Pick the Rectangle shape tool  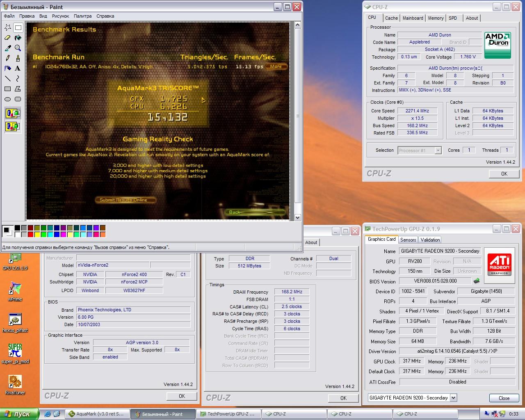pyautogui.click(x=8, y=89)
